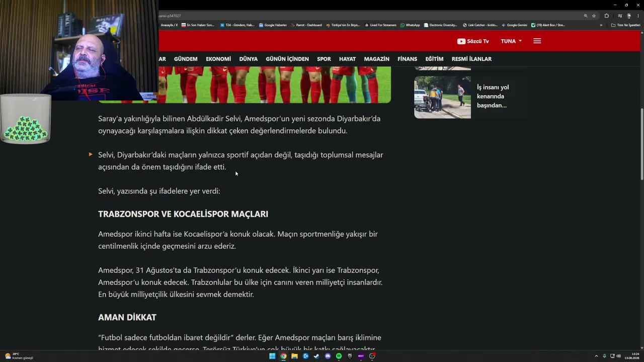Bookmark this page with the star icon
Image resolution: width=644 pixels, height=362 pixels.
tap(594, 16)
